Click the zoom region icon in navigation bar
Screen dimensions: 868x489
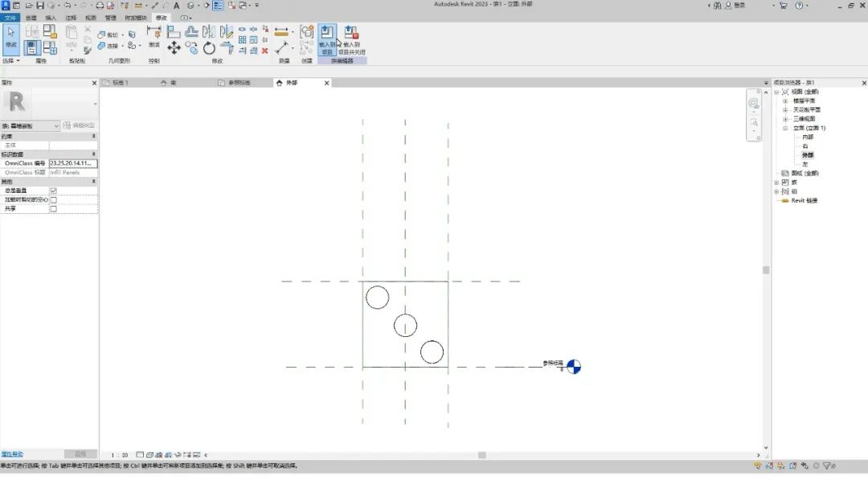pyautogui.click(x=754, y=123)
